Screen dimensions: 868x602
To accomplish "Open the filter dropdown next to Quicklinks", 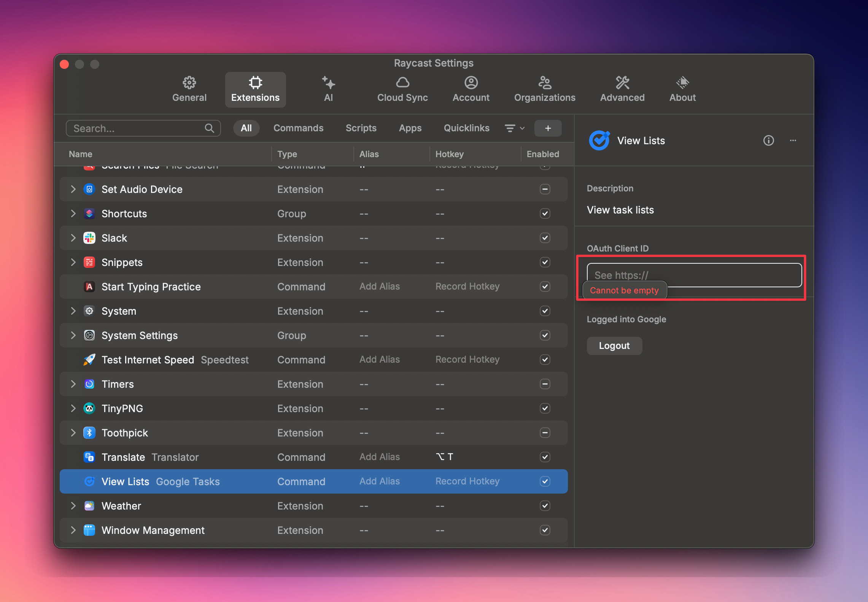I will click(514, 128).
